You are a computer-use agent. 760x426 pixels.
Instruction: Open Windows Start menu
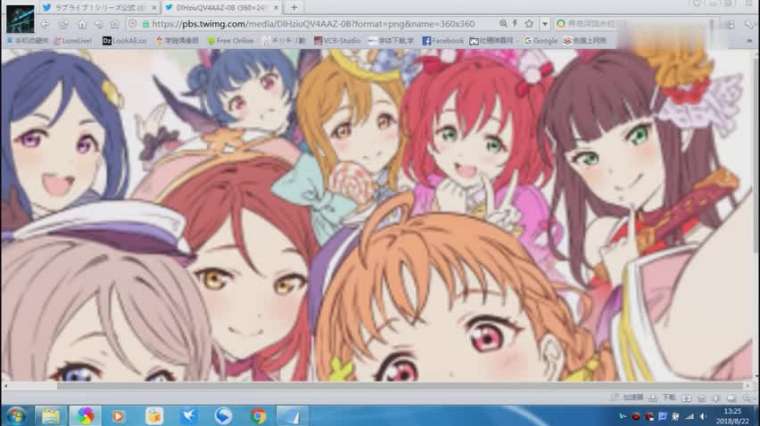point(16,415)
